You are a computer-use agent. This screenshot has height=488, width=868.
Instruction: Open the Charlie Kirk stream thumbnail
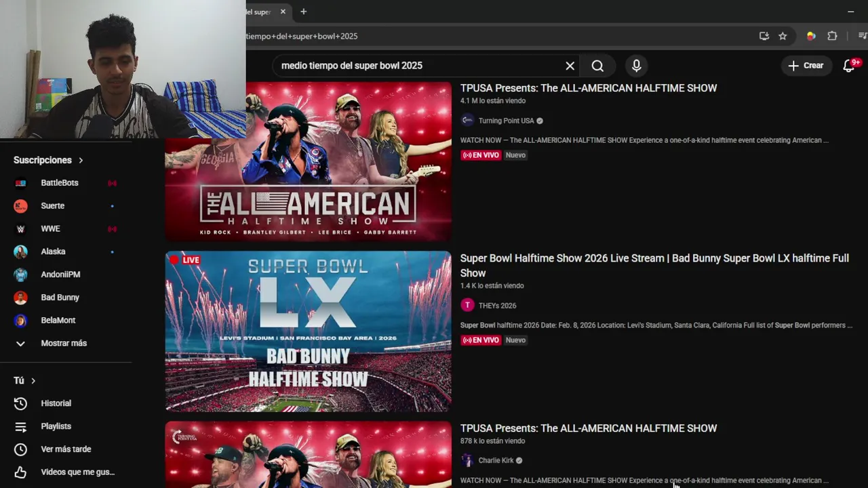pyautogui.click(x=309, y=455)
